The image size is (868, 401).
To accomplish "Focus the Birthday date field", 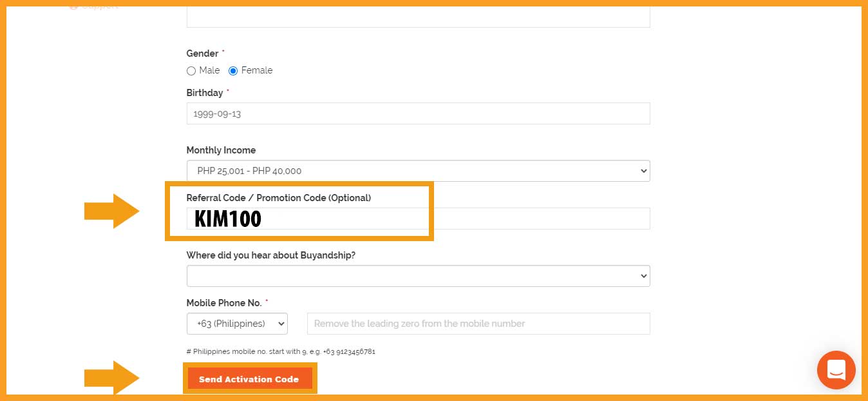I will coord(418,113).
